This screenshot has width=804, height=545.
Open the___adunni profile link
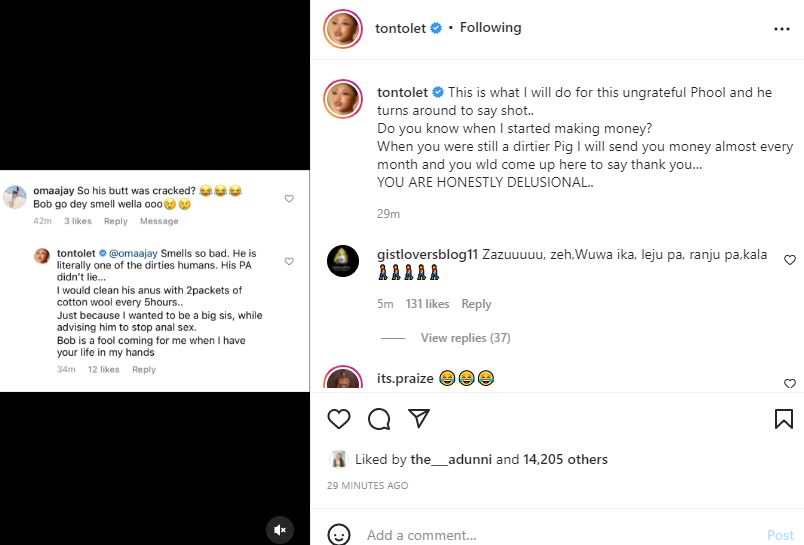tap(451, 460)
